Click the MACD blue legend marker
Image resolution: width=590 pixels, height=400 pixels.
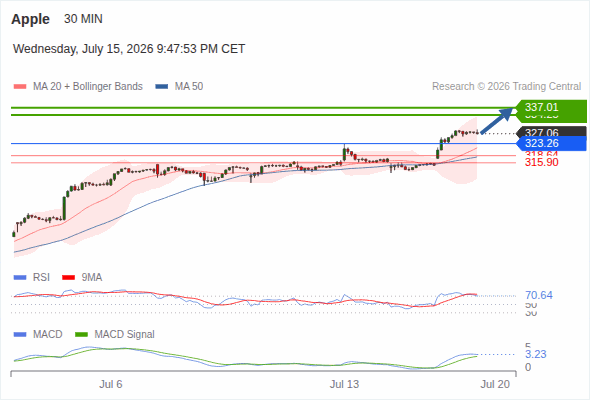click(x=20, y=335)
